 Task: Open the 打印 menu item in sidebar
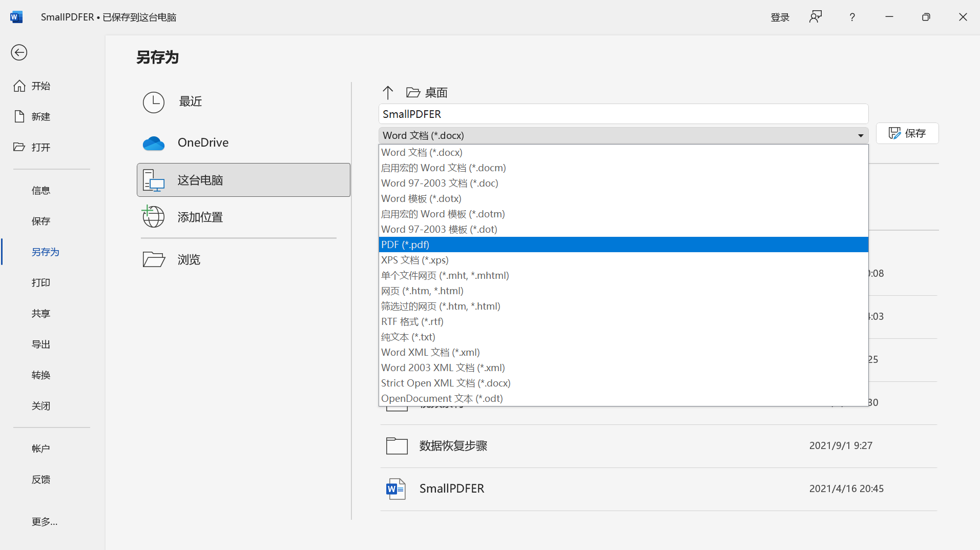[x=41, y=282]
